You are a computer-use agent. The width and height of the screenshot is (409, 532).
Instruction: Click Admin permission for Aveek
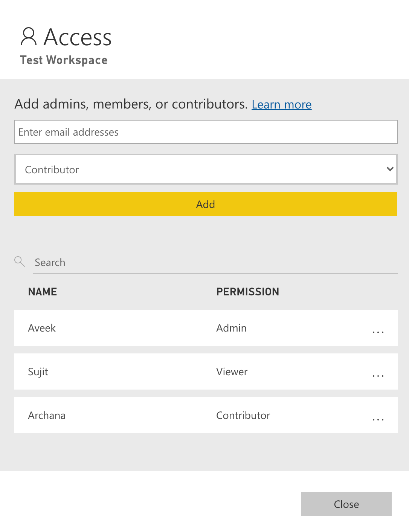[x=231, y=328]
